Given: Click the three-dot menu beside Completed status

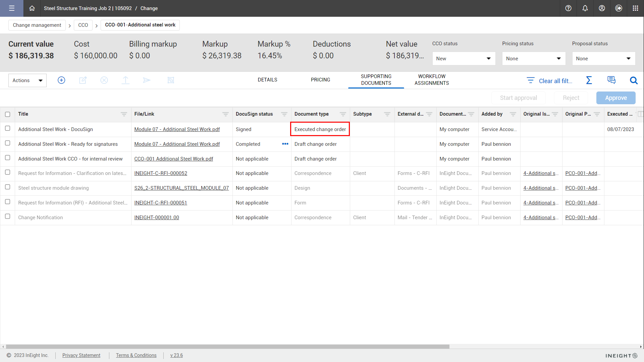Looking at the screenshot, I should [x=285, y=144].
